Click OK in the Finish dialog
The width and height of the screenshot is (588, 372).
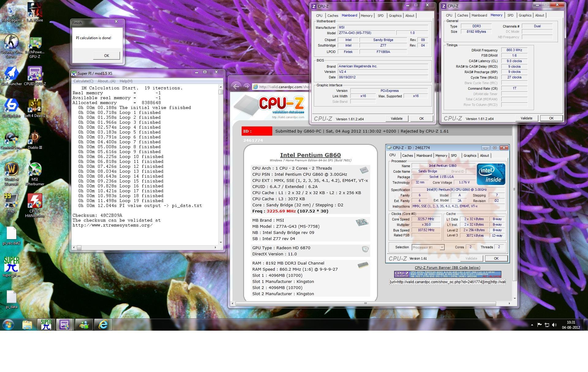(x=106, y=55)
